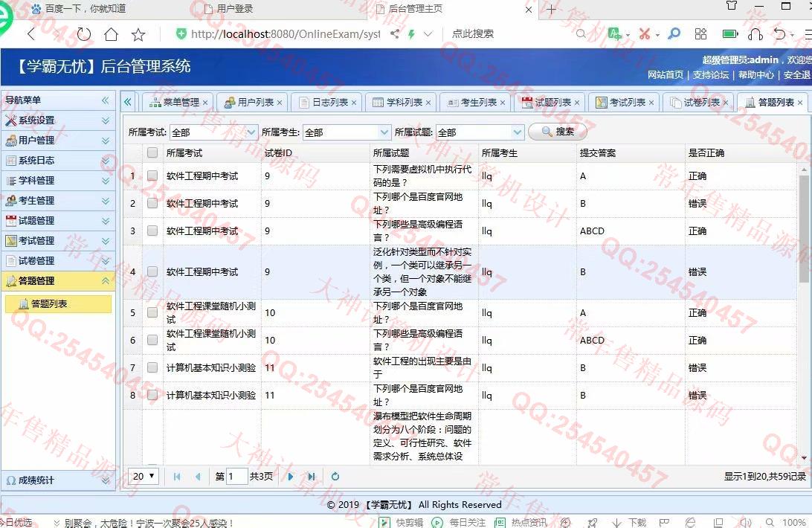The height and width of the screenshot is (528, 812).
Task: Close the 试题列表 tab
Action: coord(577,103)
